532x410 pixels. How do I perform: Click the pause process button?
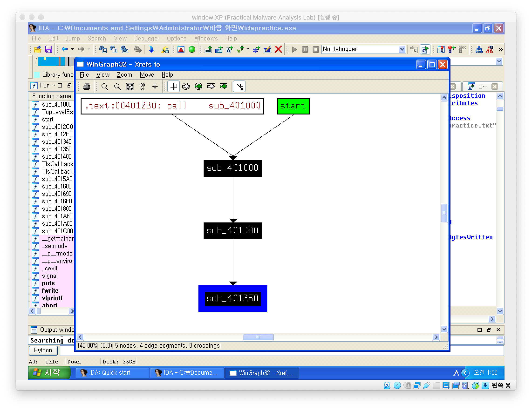305,50
